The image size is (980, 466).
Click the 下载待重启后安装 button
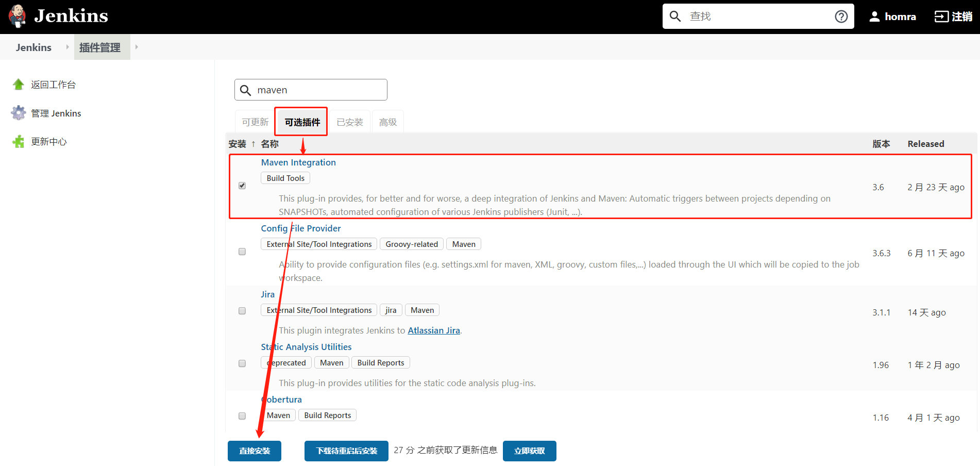346,451
